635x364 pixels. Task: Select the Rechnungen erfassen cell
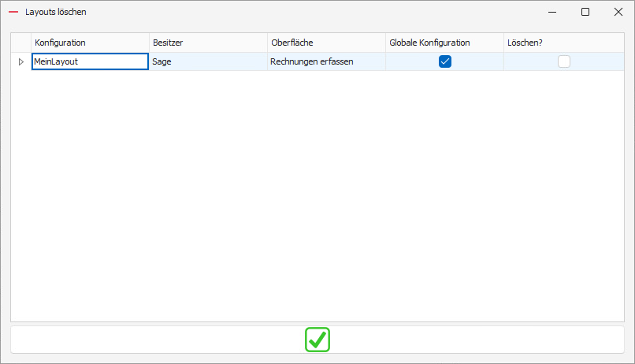click(x=326, y=61)
